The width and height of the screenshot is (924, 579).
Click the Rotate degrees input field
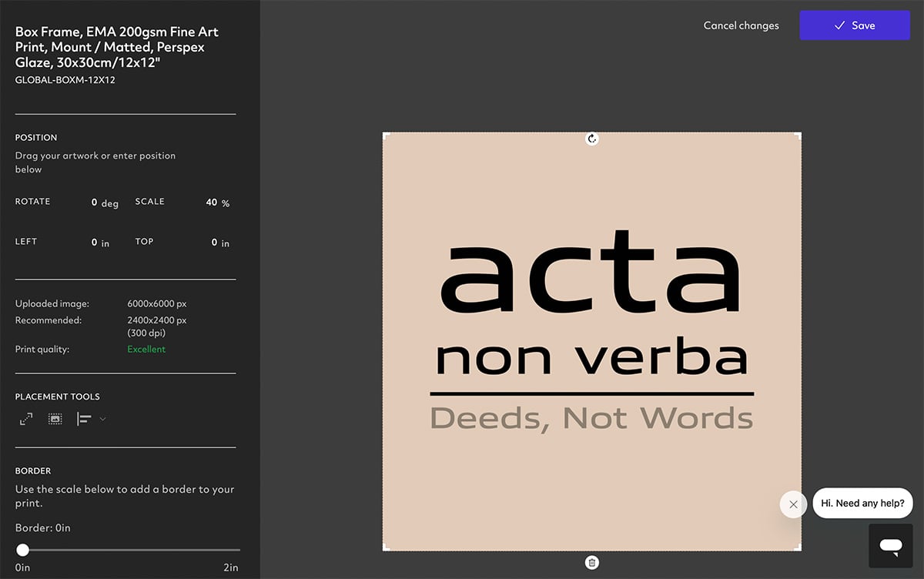pyautogui.click(x=94, y=202)
